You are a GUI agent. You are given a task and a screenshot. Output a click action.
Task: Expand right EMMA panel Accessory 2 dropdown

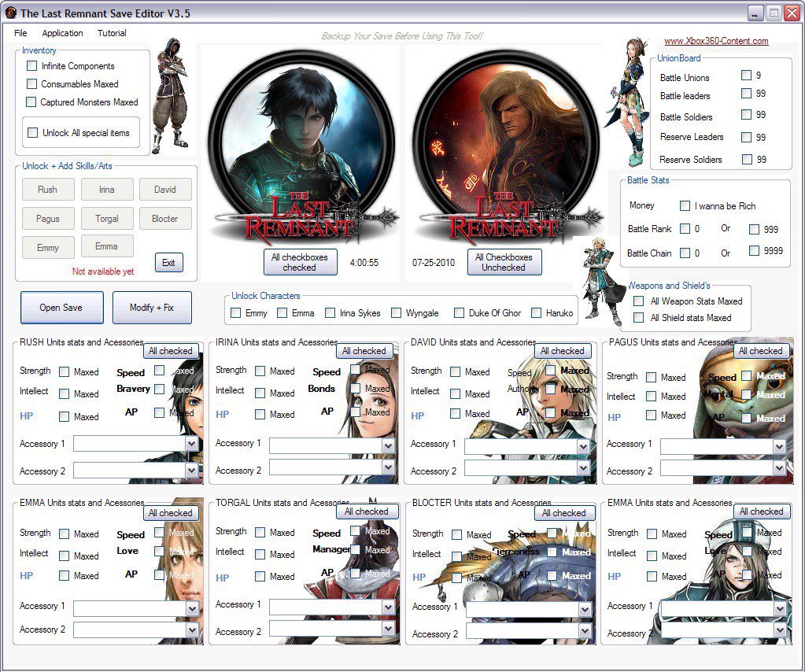pos(780,630)
